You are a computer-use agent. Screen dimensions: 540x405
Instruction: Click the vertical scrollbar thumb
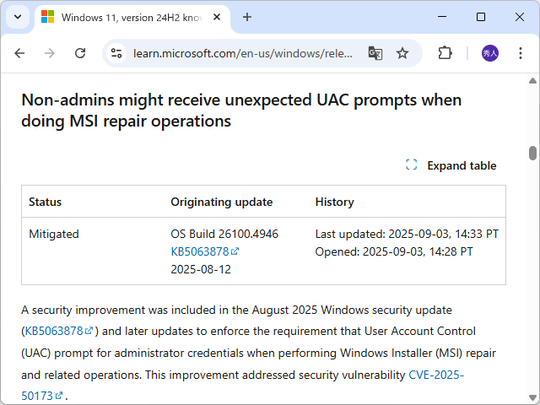(532, 153)
